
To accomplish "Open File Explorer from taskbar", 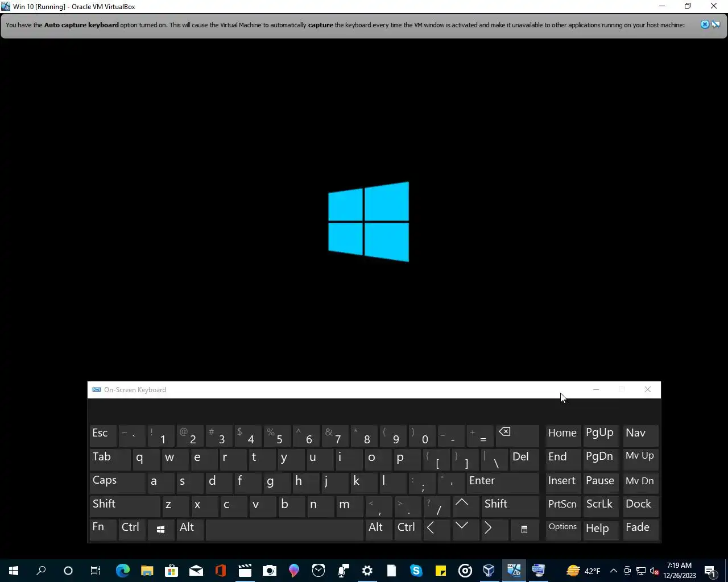I will [x=147, y=571].
